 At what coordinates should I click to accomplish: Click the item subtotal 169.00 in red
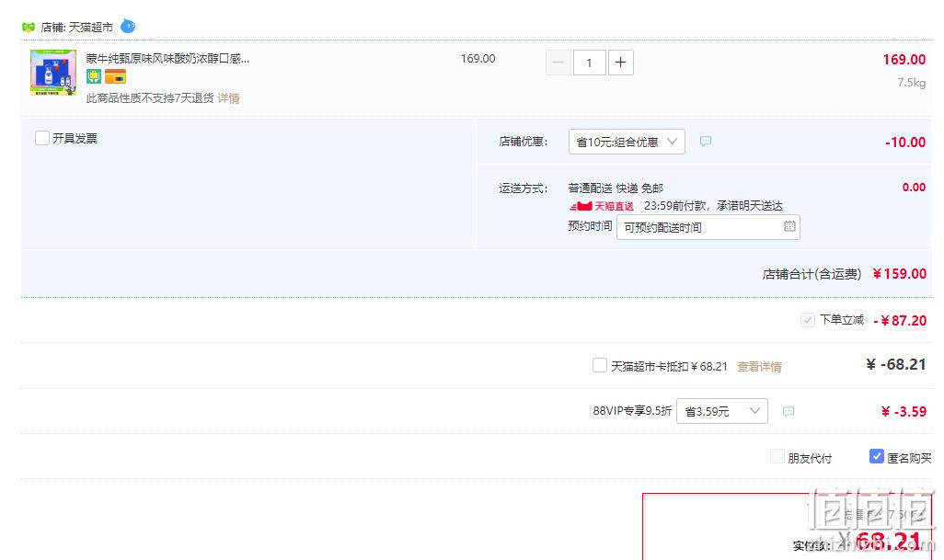pos(904,60)
